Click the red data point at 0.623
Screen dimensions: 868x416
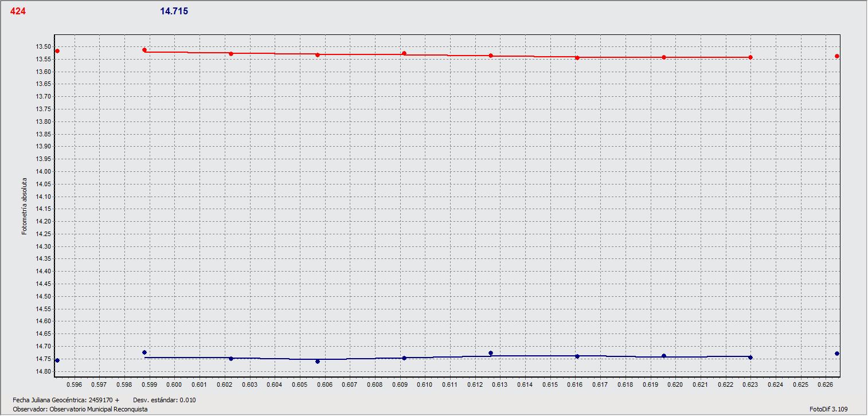click(x=750, y=57)
